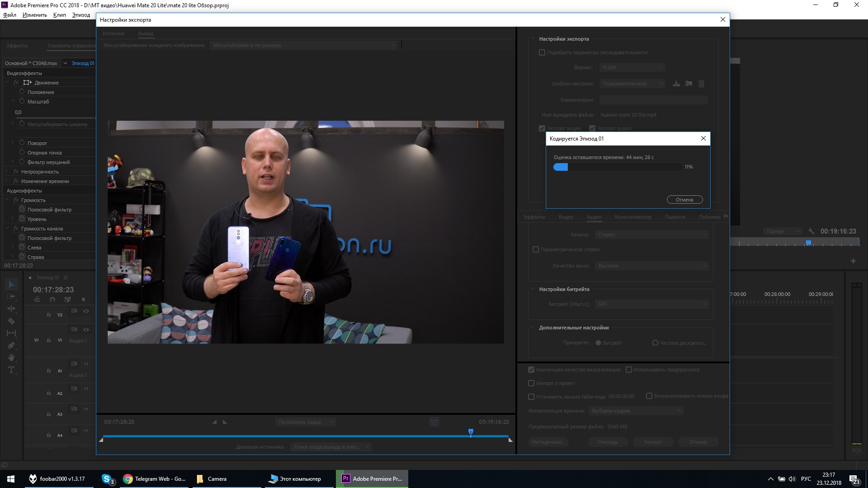Open Шаблон настроек dropdown
The height and width of the screenshot is (488, 868).
[632, 84]
